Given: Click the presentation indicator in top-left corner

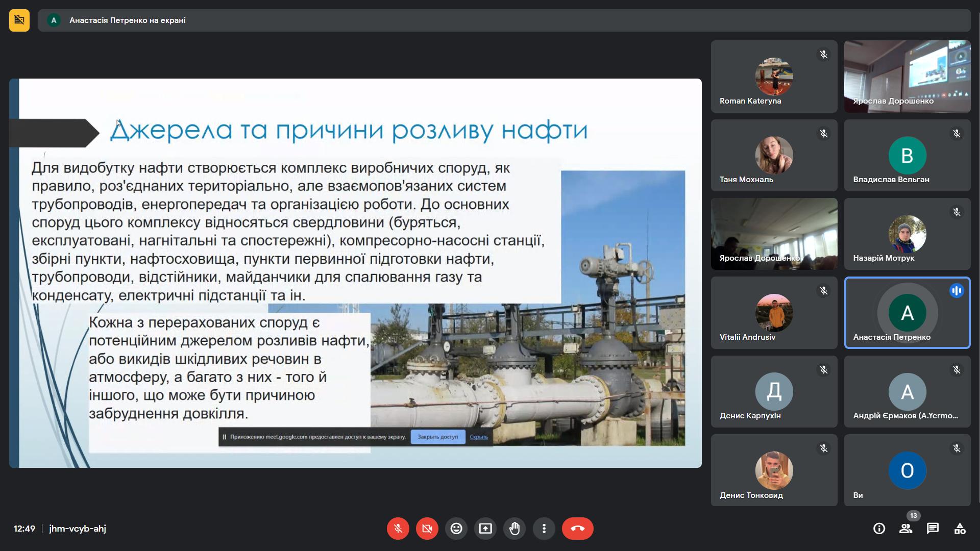Looking at the screenshot, I should click(19, 21).
